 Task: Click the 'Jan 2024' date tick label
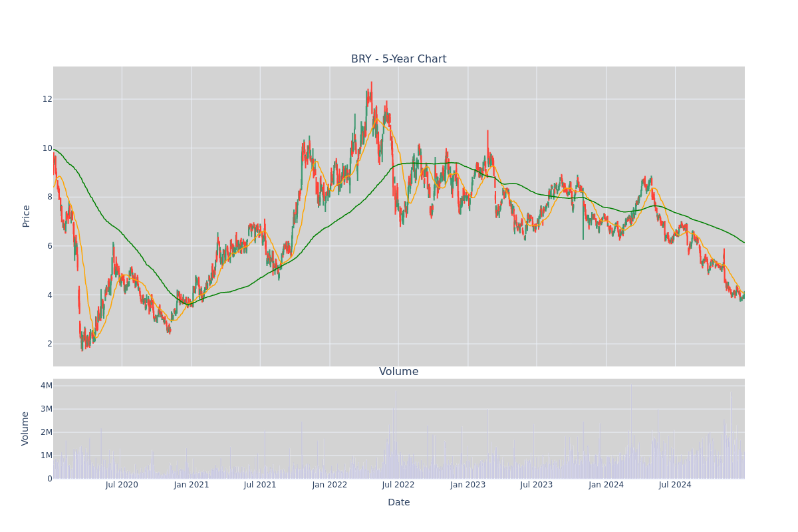pos(606,485)
